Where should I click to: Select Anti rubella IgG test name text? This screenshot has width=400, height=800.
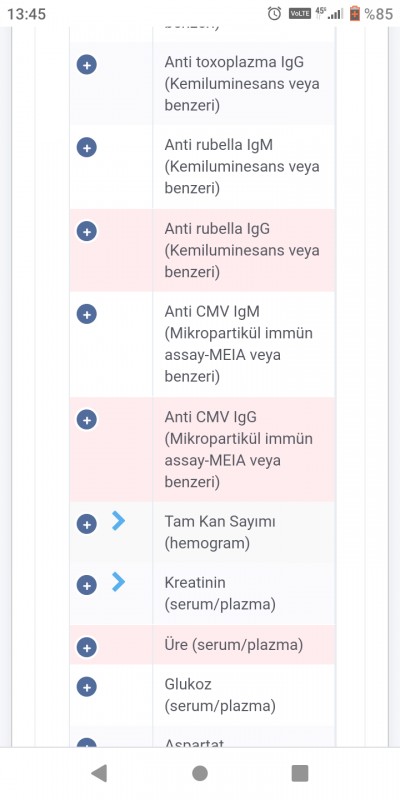click(x=242, y=250)
